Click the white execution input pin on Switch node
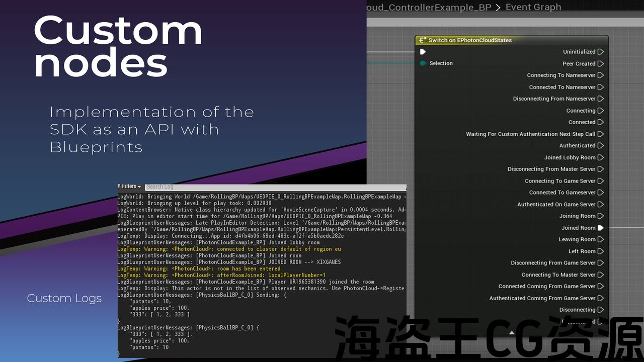 click(x=423, y=52)
